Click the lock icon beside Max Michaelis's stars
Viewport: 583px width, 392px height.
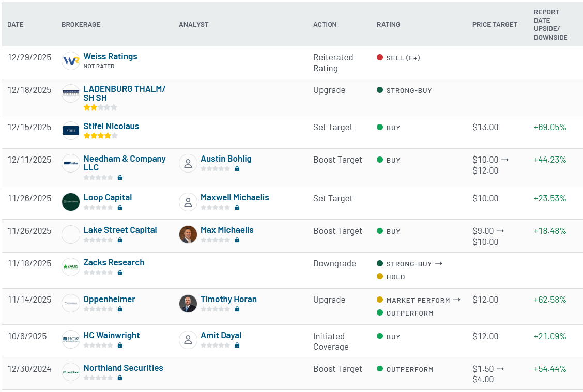pos(237,240)
